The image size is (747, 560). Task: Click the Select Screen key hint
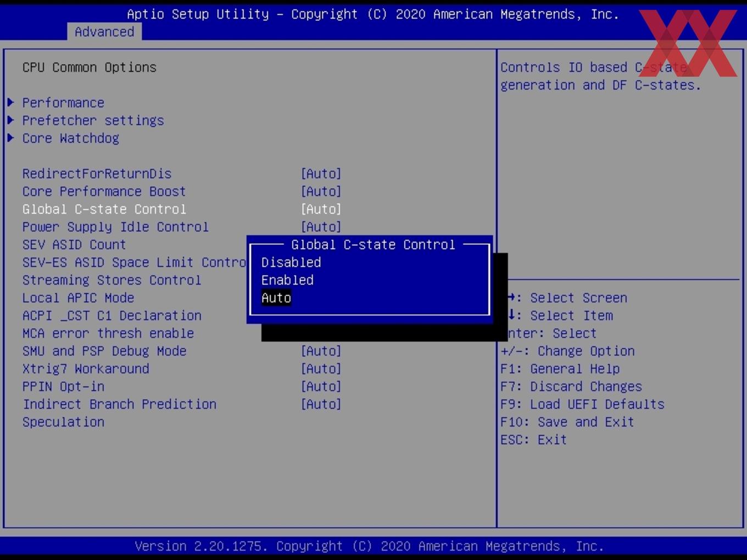point(567,298)
